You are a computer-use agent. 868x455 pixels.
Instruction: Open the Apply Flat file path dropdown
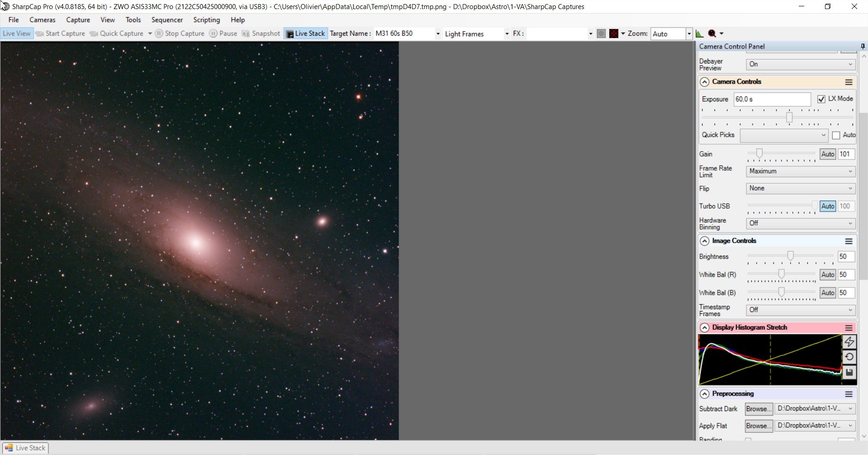815,426
